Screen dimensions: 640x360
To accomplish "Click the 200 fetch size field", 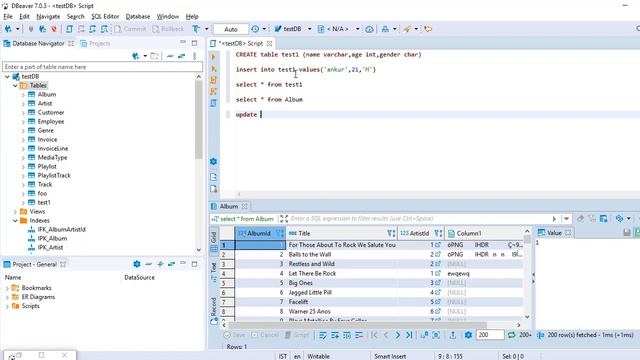I will coord(490,335).
